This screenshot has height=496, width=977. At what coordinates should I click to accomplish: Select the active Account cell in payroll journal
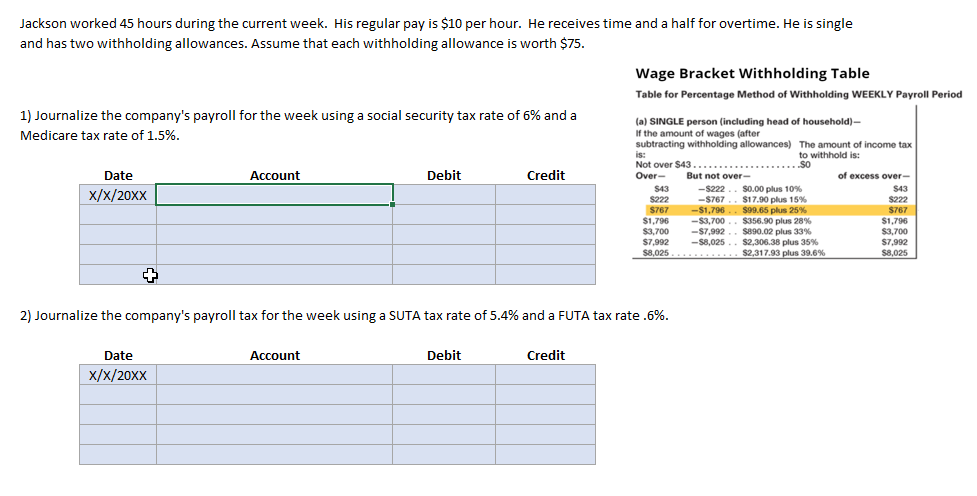coord(274,194)
